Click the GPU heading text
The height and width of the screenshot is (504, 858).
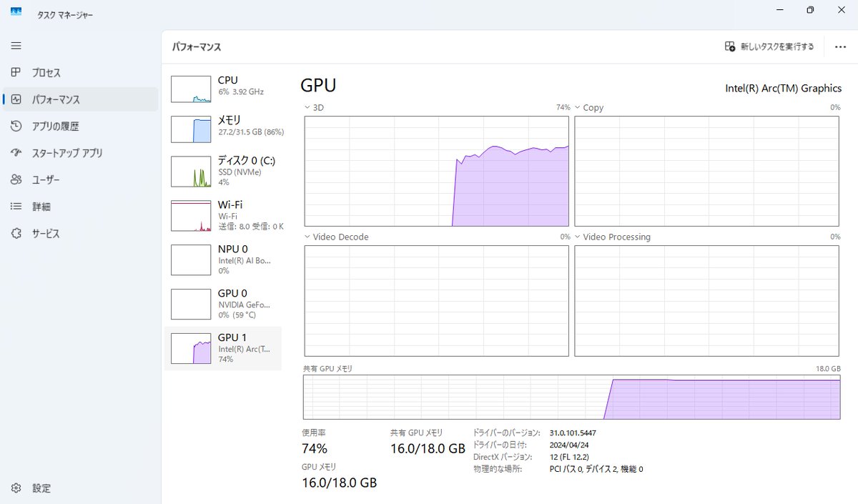[x=318, y=86]
